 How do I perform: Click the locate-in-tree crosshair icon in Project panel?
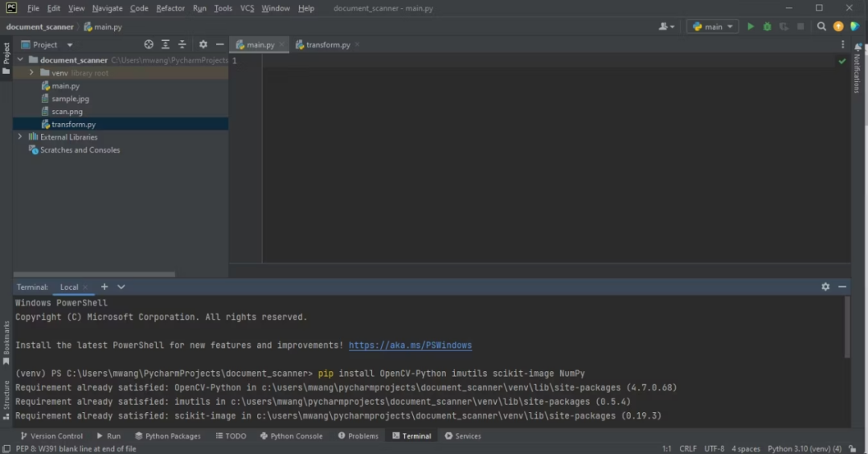tap(149, 45)
